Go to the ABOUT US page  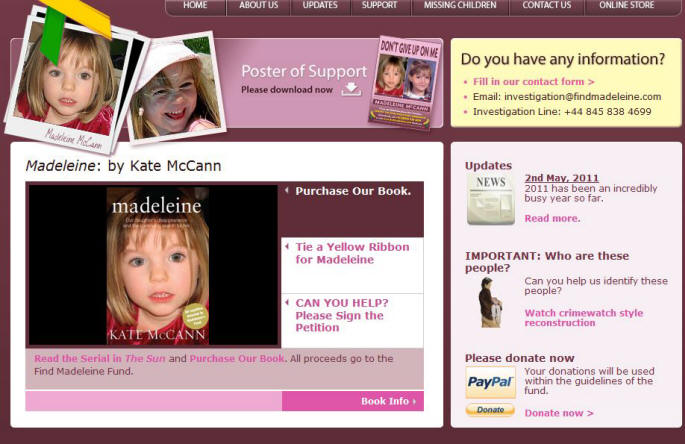[x=259, y=6]
